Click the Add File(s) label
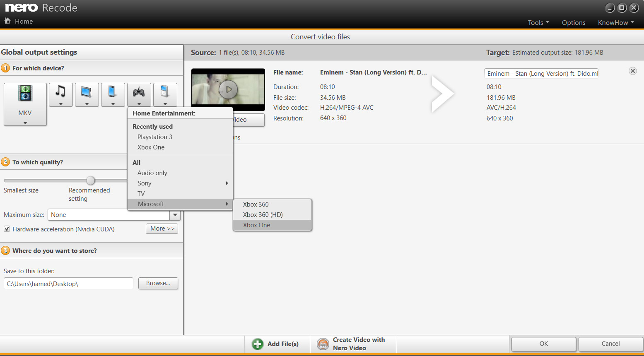This screenshot has width=644, height=356. [x=283, y=344]
